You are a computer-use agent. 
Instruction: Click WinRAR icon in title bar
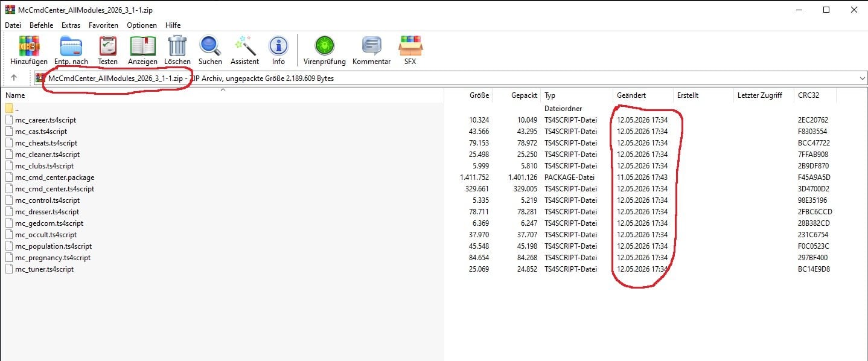(x=10, y=9)
